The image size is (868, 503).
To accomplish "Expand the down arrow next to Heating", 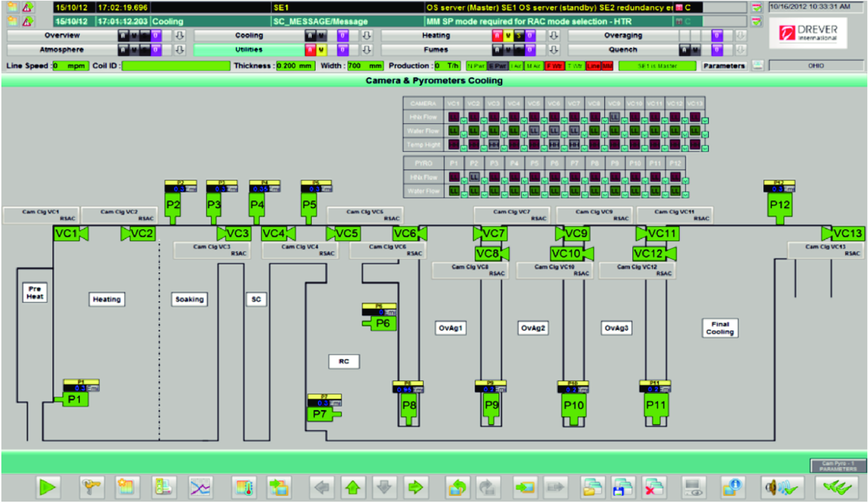I will (x=554, y=35).
